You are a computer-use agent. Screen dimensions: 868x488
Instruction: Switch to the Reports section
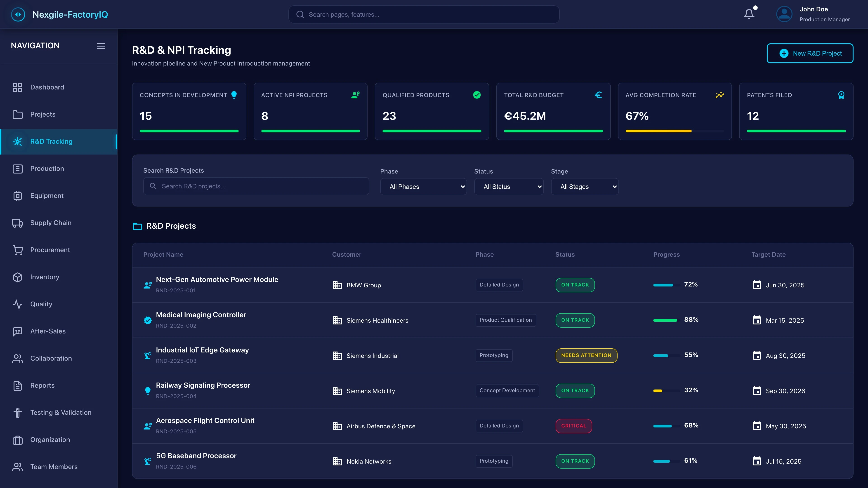[42, 385]
